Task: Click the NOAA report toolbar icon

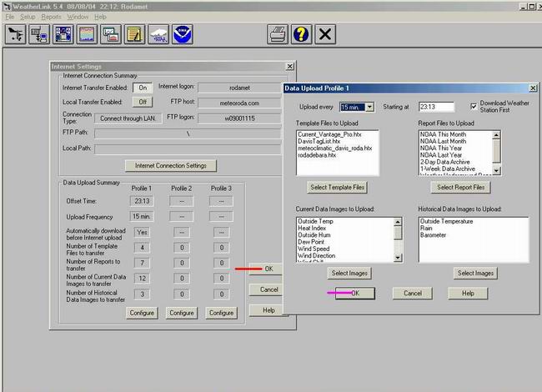Action: point(182,34)
